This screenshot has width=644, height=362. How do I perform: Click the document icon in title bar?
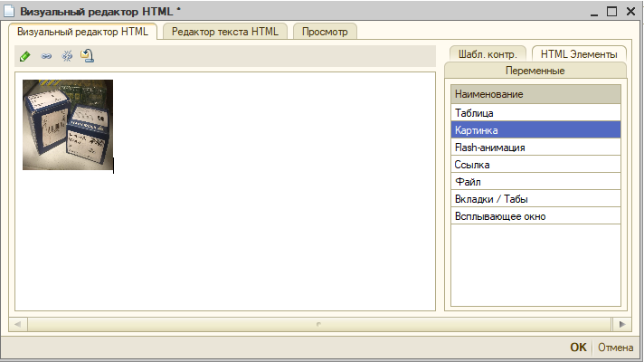pos(9,11)
